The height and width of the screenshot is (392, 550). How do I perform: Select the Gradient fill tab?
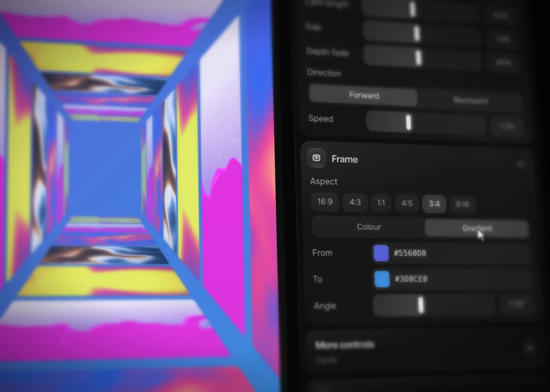(477, 228)
